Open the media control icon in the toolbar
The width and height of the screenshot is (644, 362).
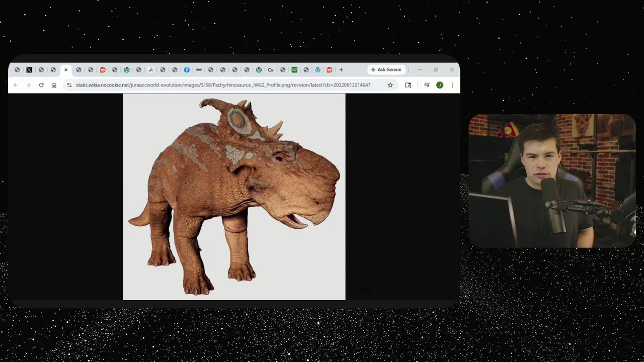click(427, 85)
